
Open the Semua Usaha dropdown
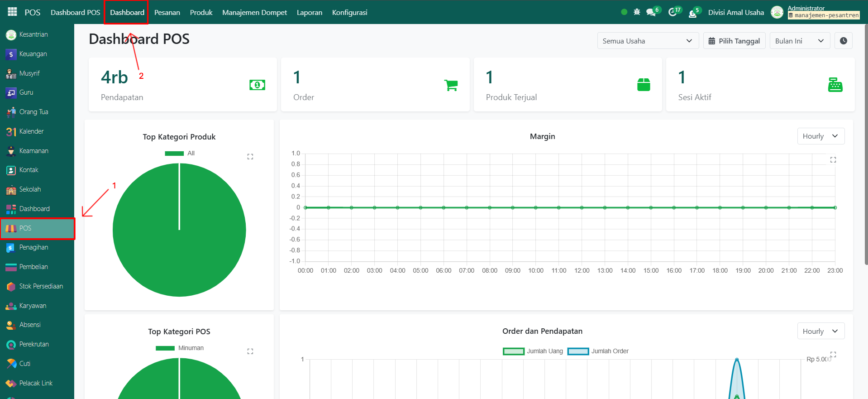648,41
